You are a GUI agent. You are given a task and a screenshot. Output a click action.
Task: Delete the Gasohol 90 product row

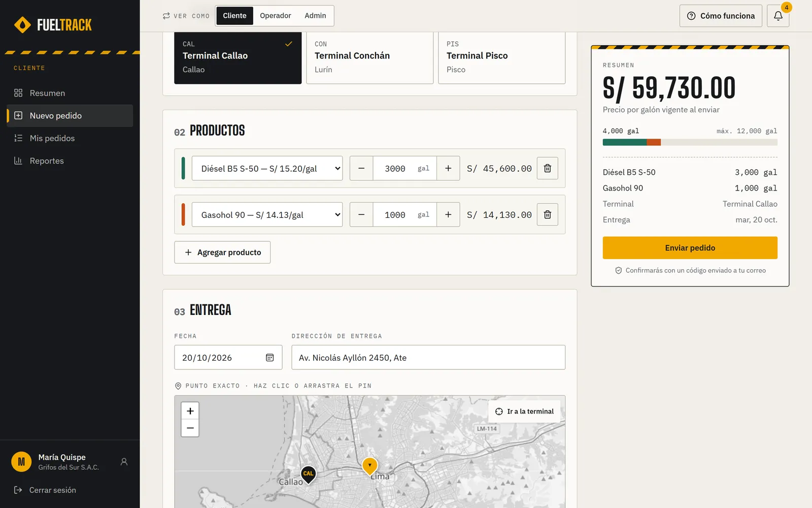[x=548, y=214]
